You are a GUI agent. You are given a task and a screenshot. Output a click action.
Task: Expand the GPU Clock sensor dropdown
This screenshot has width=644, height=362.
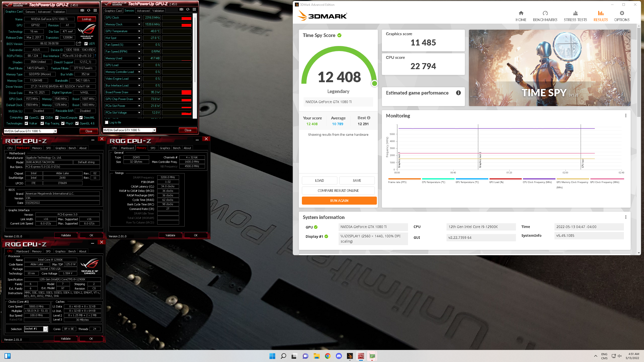tap(139, 18)
